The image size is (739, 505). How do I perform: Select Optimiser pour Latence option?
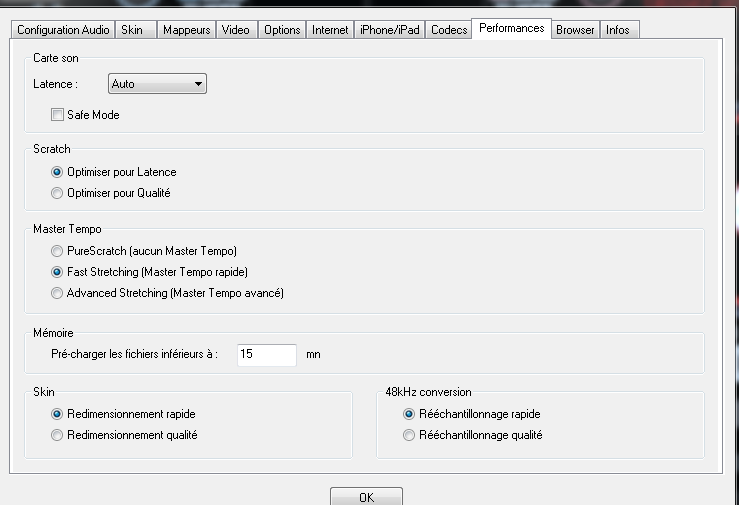click(57, 172)
